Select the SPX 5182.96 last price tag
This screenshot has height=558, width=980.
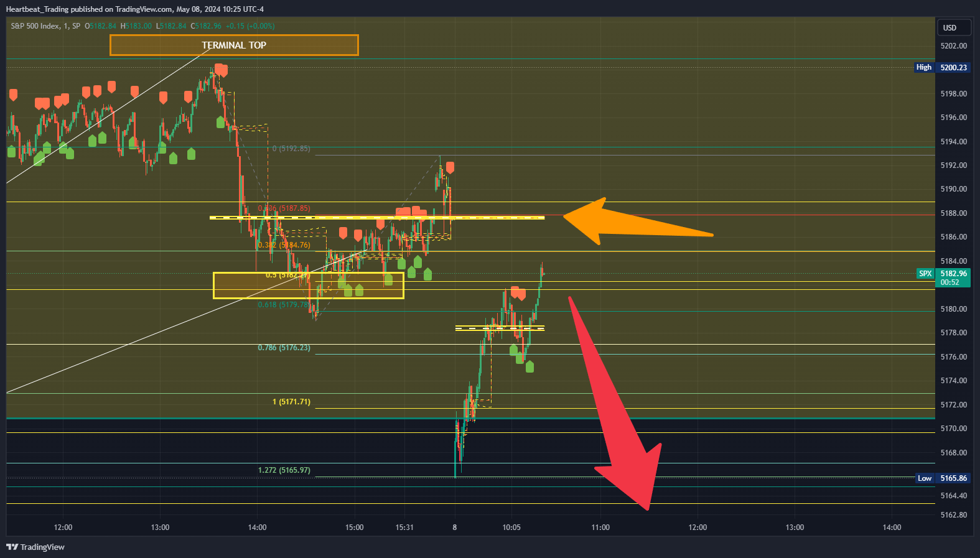tap(944, 277)
